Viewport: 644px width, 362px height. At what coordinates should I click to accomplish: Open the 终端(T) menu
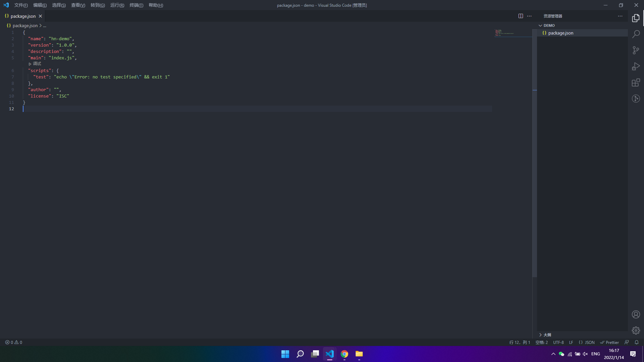[x=136, y=5]
